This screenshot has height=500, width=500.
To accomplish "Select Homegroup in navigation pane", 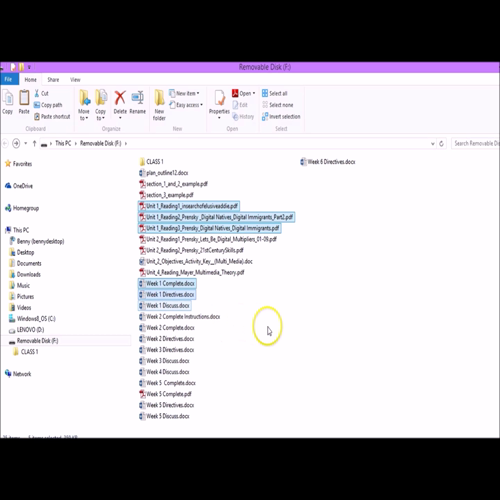I will click(22, 208).
